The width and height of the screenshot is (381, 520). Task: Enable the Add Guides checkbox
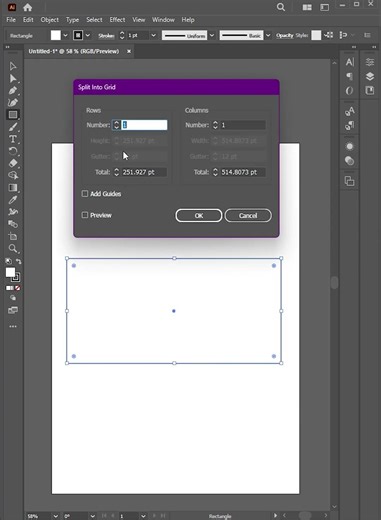85,194
